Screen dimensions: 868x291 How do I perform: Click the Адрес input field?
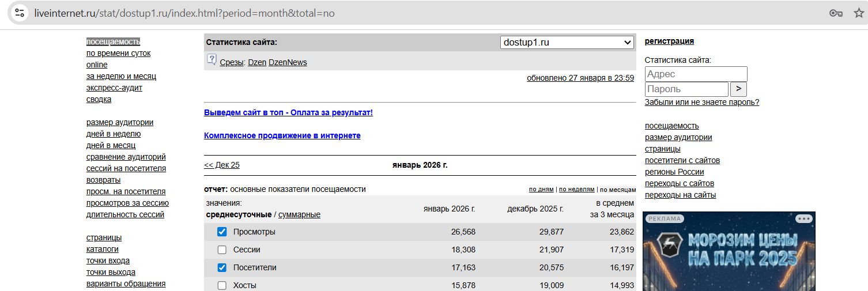[696, 74]
